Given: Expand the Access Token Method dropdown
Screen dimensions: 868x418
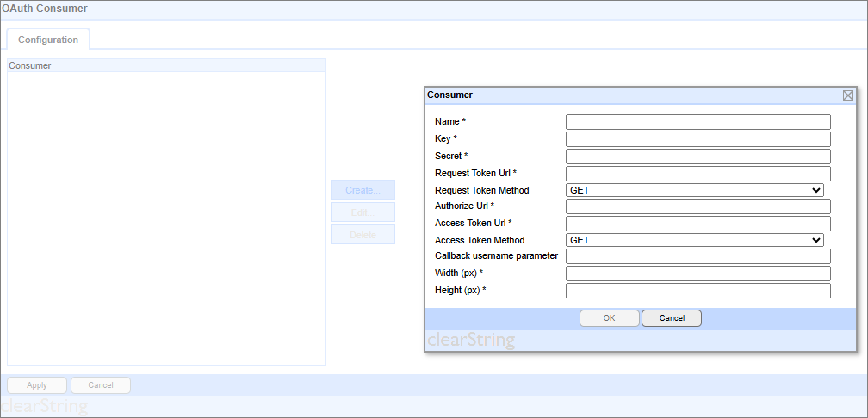Looking at the screenshot, I should click(x=694, y=240).
